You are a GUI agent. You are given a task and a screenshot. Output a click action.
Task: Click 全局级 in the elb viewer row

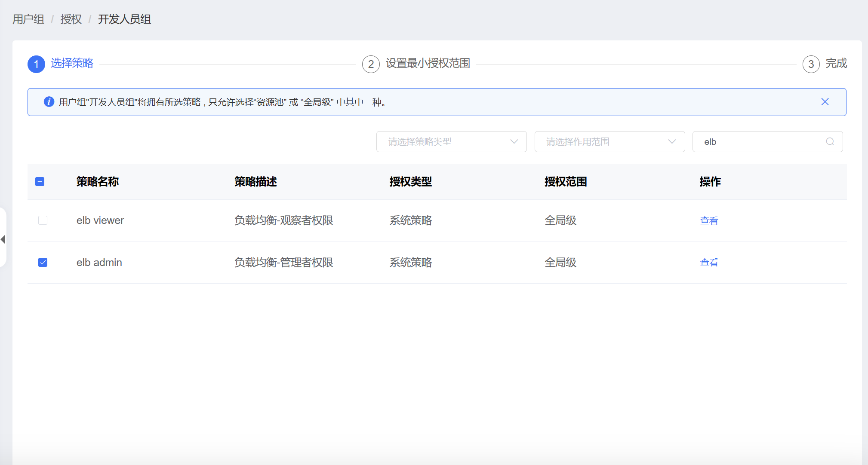pos(560,220)
